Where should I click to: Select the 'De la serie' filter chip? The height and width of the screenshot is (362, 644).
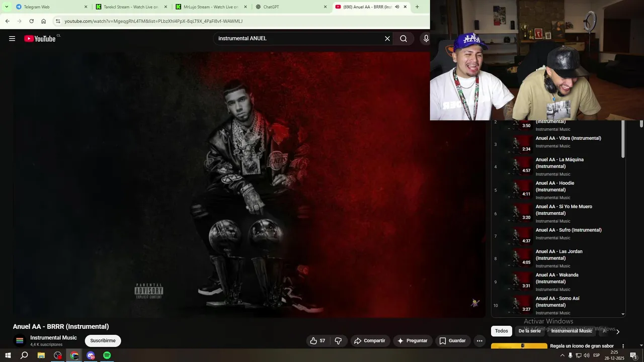click(529, 331)
